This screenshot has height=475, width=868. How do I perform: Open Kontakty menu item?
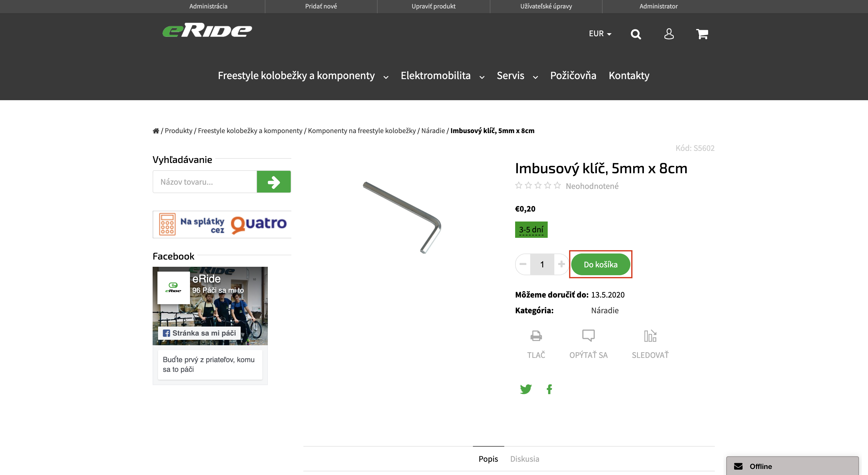pos(629,75)
